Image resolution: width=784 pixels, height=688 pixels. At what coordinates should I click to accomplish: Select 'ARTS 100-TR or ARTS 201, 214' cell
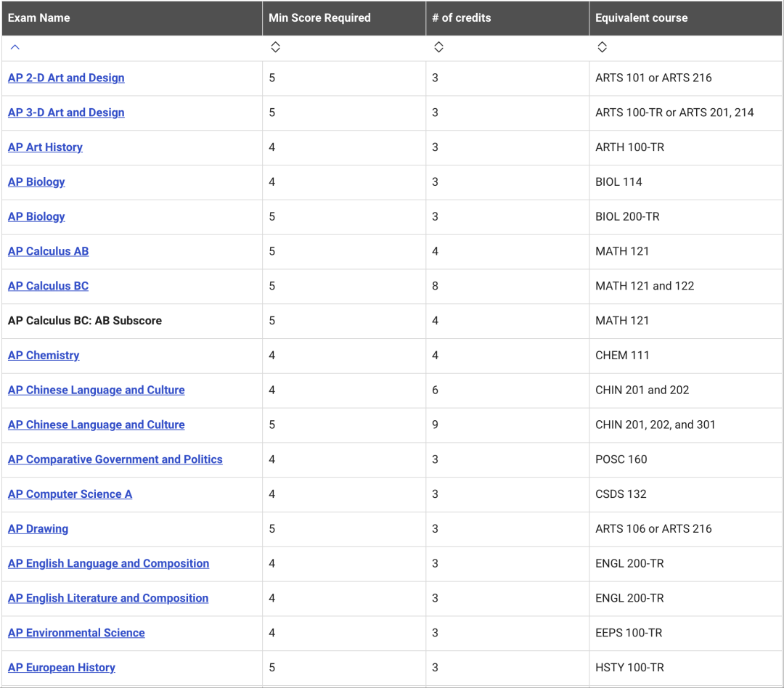pyautogui.click(x=685, y=112)
